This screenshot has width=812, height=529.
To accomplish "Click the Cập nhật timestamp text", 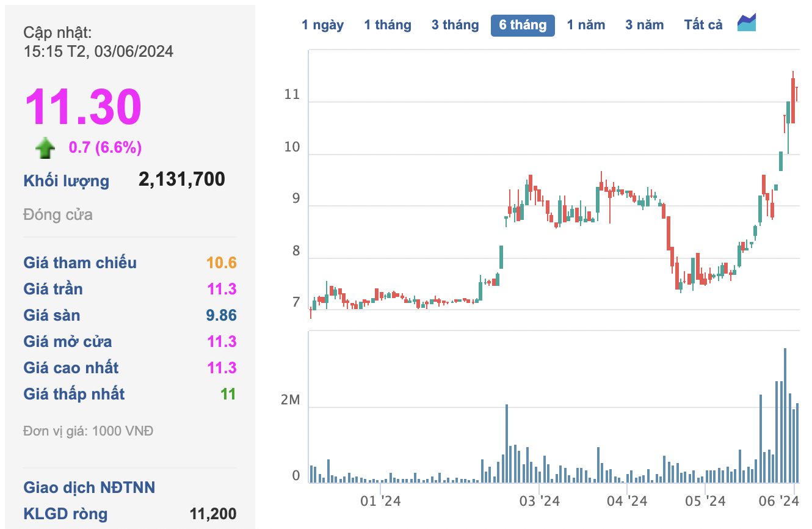I will 98,42.
